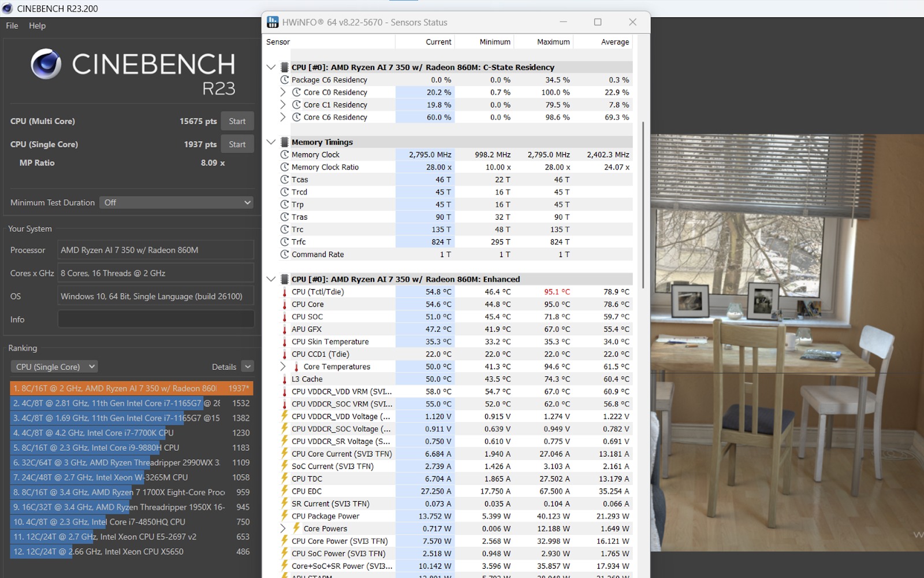Click the HWiNFO app icon in the title bar

pos(273,23)
